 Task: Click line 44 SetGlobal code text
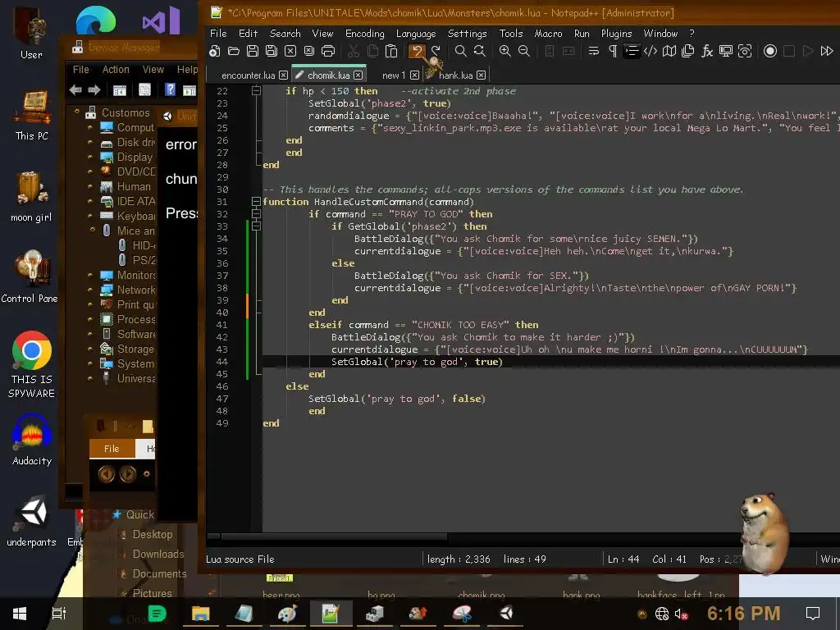coord(417,362)
